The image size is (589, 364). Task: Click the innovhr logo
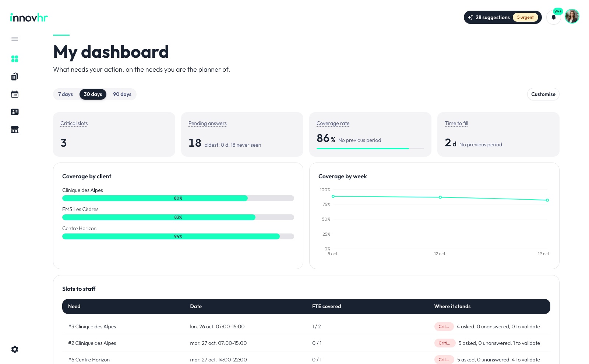pos(29,17)
